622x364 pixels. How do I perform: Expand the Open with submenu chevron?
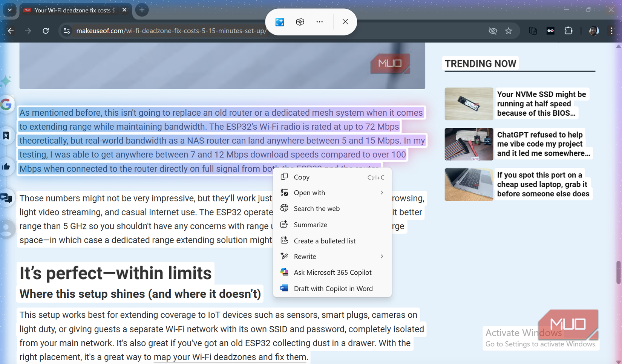pos(382,193)
